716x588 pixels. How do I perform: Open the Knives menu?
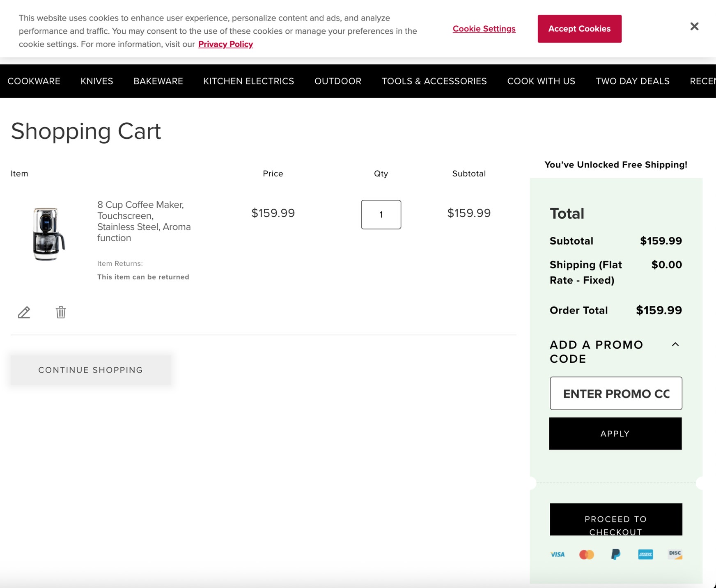[97, 81]
